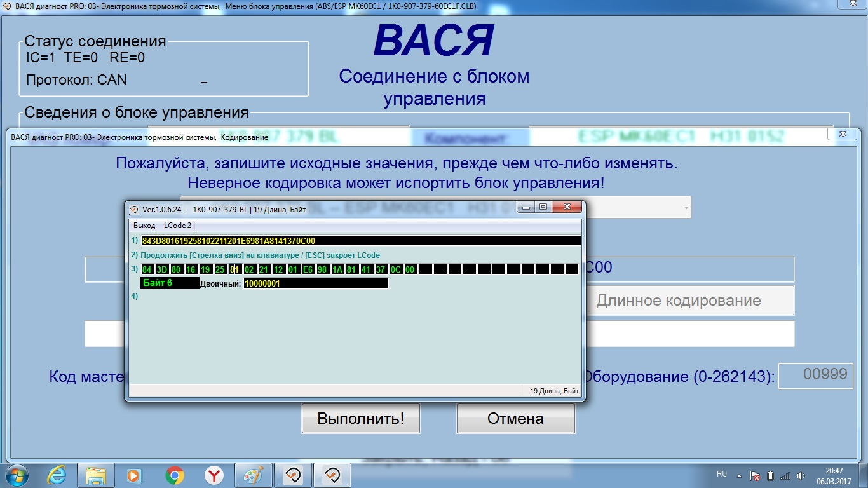868x488 pixels.
Task: Click the Протокол: CAN status text
Action: point(76,80)
